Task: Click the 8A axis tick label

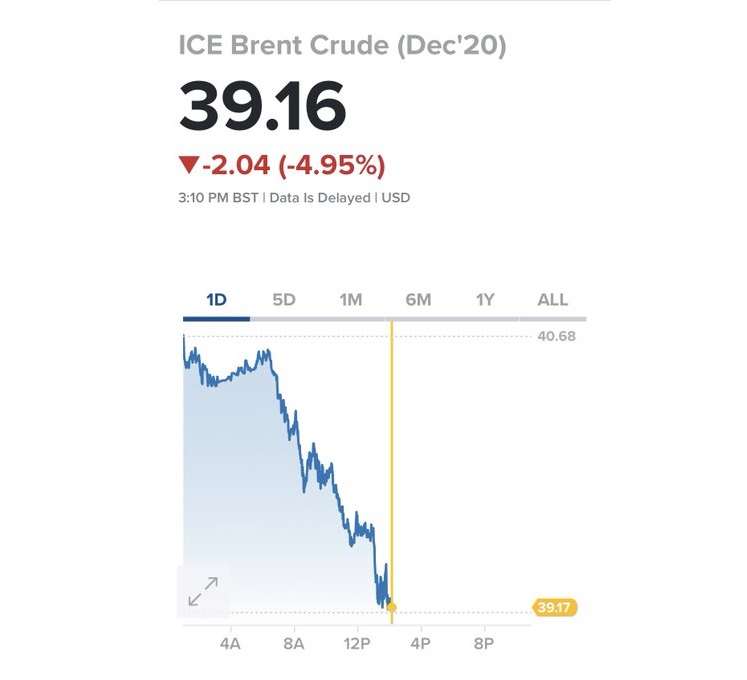Action: coord(293,644)
